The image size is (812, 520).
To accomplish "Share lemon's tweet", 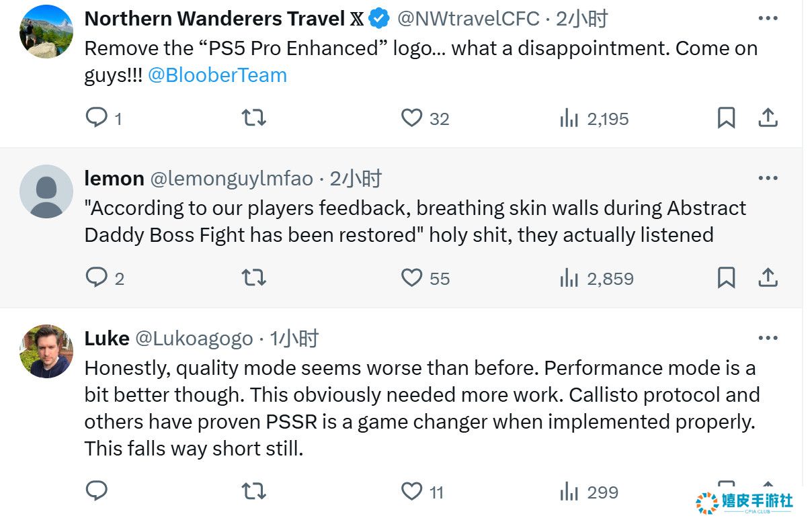I will [x=768, y=278].
